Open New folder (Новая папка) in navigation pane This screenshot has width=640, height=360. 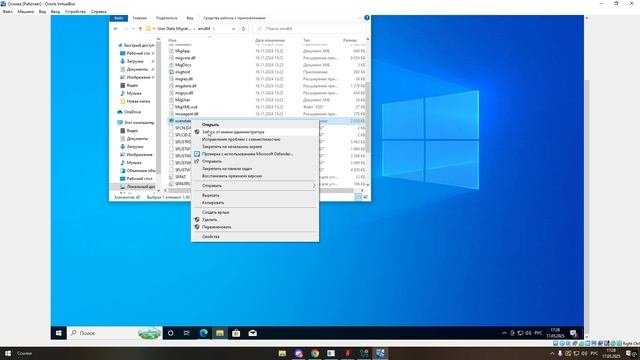click(138, 101)
